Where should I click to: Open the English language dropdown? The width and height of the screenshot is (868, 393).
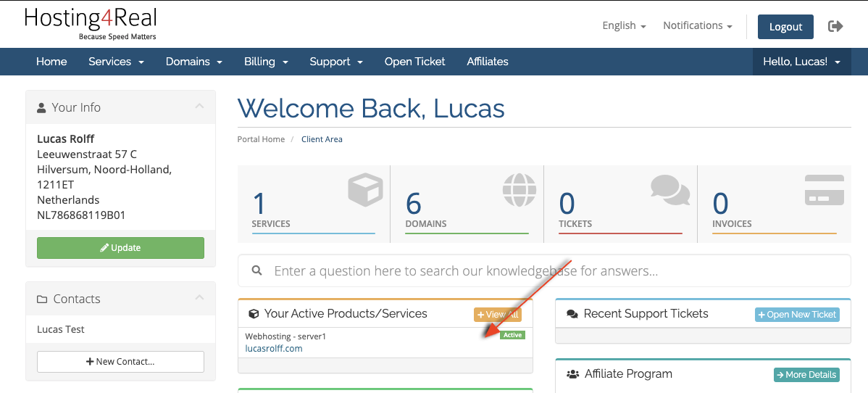[624, 25]
